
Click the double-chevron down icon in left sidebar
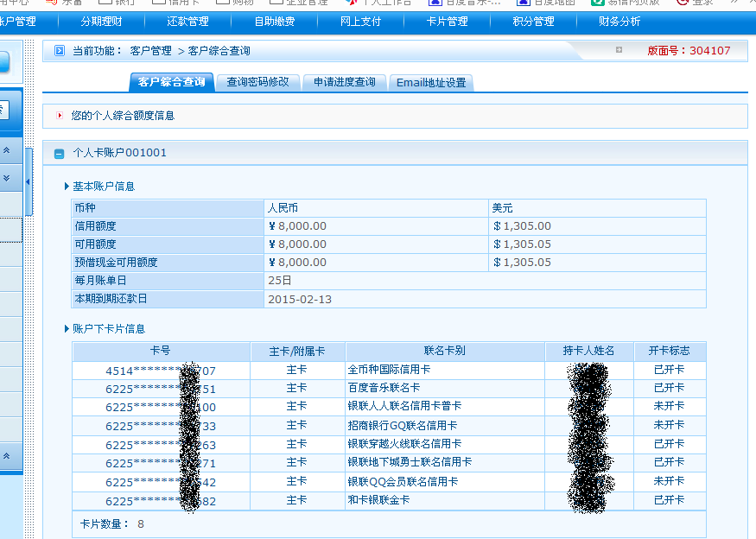coord(7,178)
